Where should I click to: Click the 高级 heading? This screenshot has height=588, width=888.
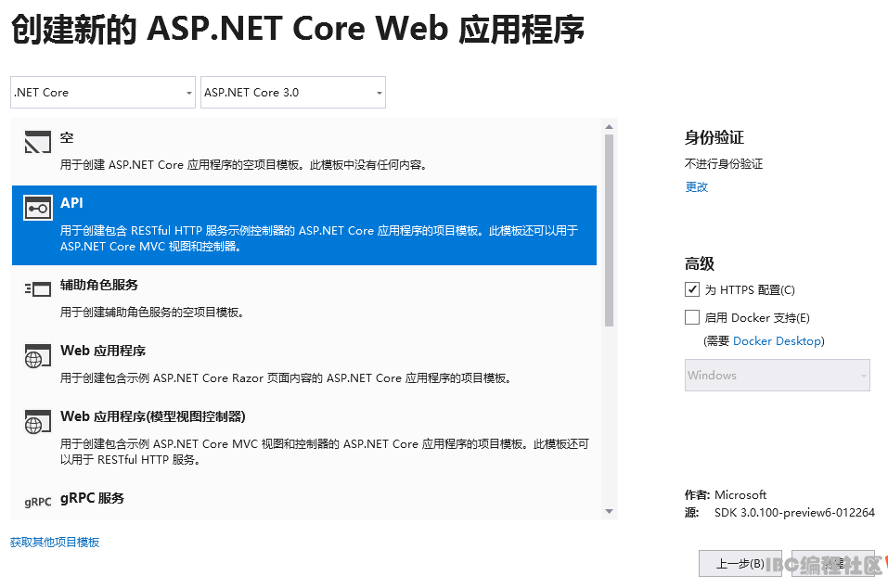click(700, 263)
